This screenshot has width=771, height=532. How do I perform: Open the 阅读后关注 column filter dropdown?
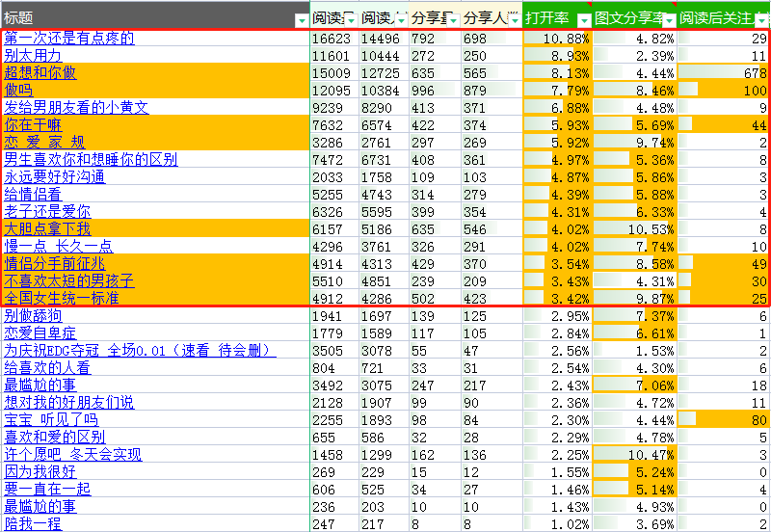pyautogui.click(x=762, y=20)
